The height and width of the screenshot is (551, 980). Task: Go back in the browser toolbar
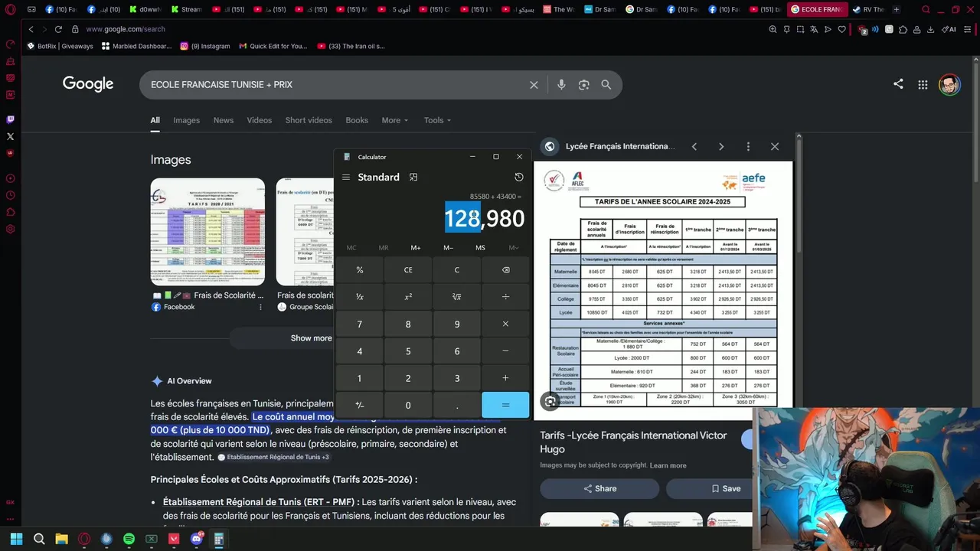coord(31,29)
